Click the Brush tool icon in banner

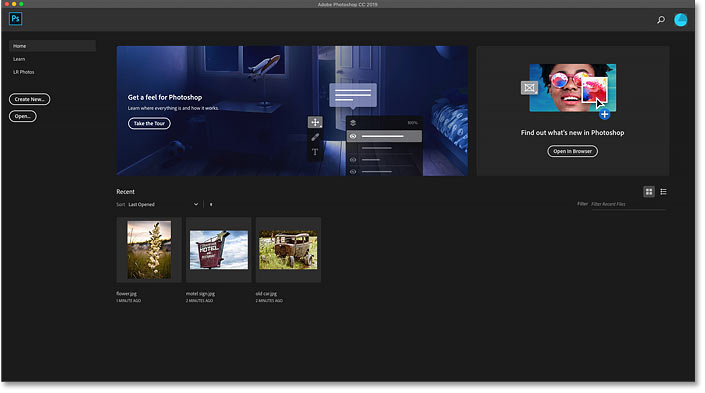coord(315,137)
